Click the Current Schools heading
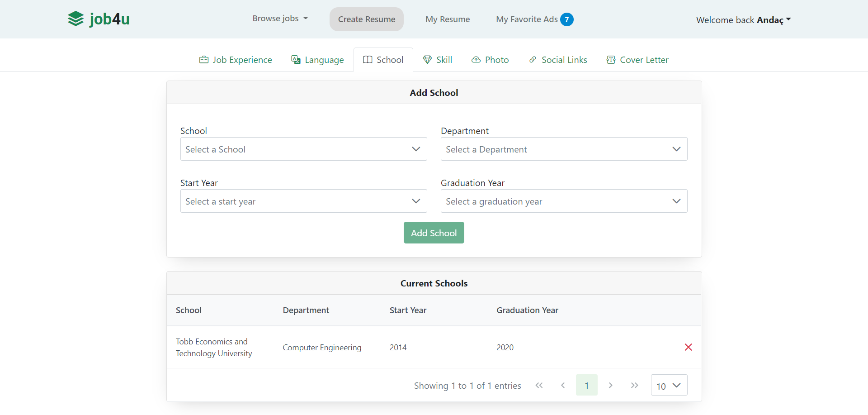The width and height of the screenshot is (868, 415). [434, 283]
